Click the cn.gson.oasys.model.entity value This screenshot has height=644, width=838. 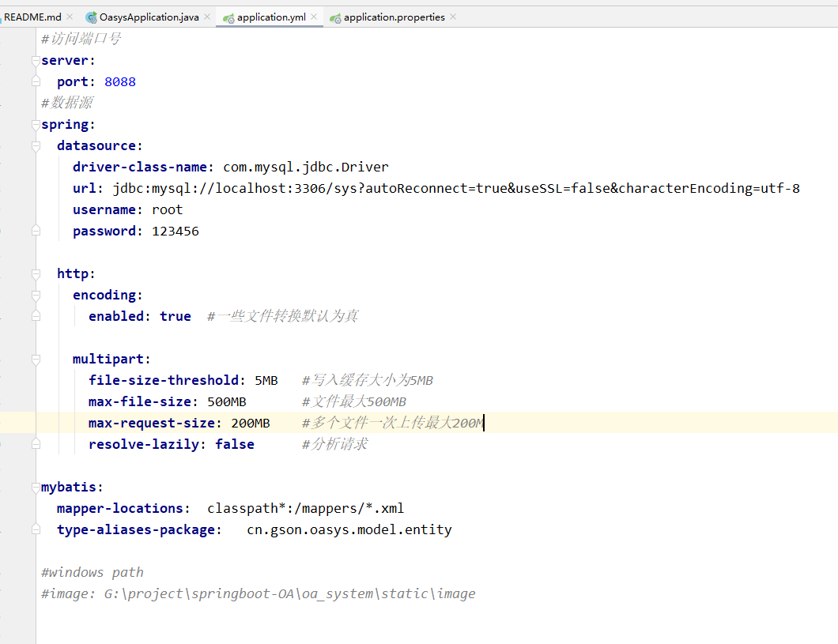click(x=349, y=529)
